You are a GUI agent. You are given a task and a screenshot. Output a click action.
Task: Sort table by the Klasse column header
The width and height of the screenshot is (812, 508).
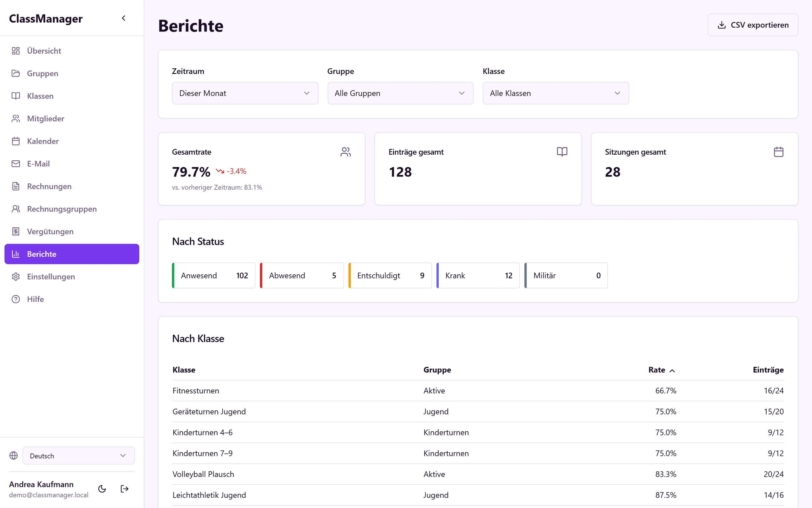(184, 370)
